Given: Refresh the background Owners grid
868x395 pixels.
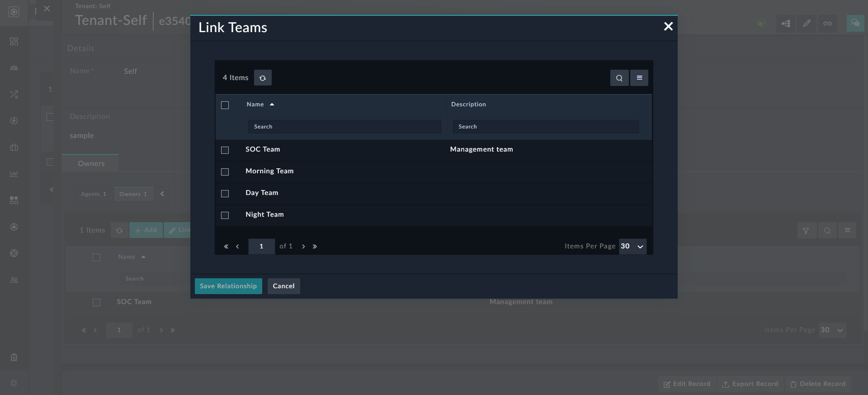Looking at the screenshot, I should (119, 231).
